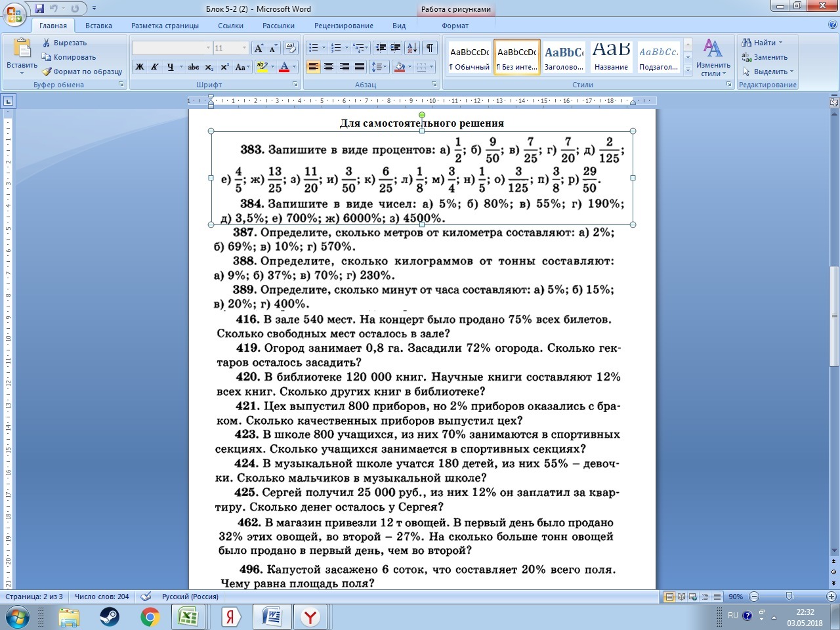Zoom out with the minus button

754,597
